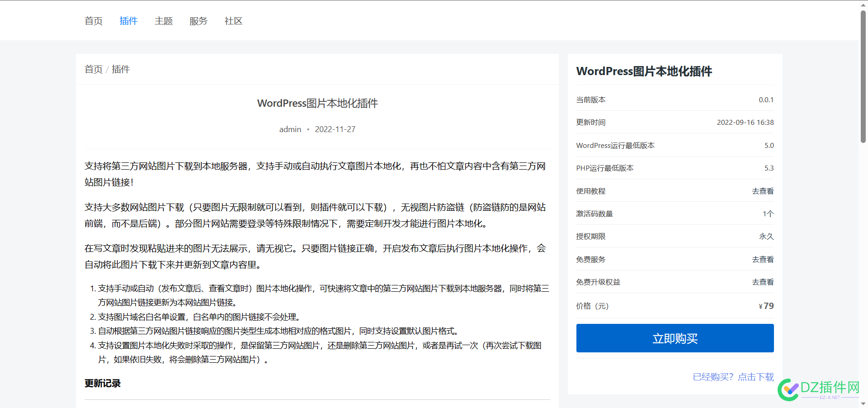Click the 更新时间 value 2022-09-16 16:38
This screenshot has height=408, width=868.
745,122
